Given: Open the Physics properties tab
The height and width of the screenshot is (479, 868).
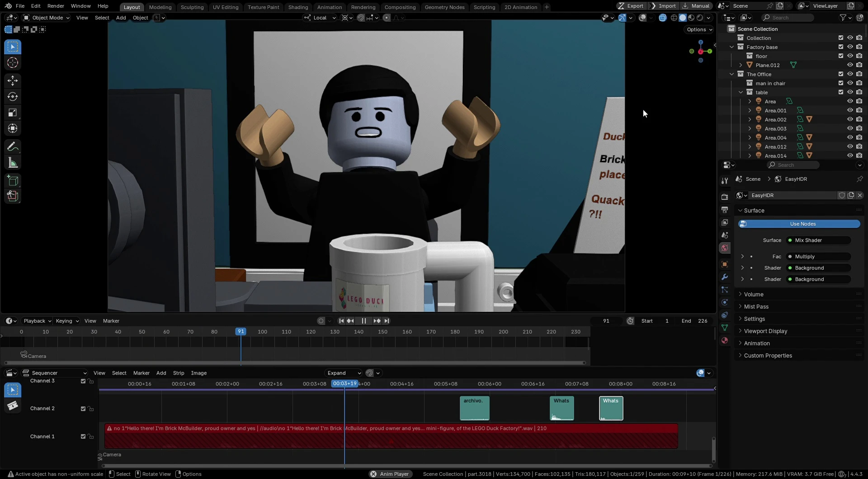Looking at the screenshot, I should point(725,302).
